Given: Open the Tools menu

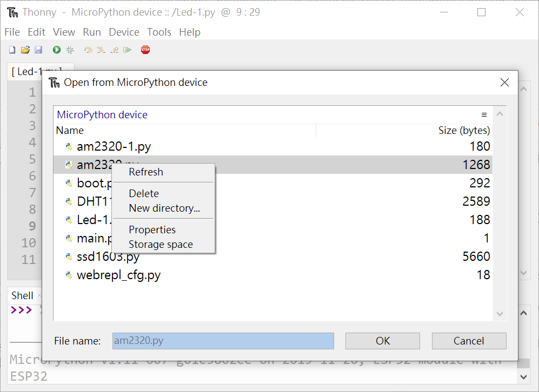Looking at the screenshot, I should 159,32.
